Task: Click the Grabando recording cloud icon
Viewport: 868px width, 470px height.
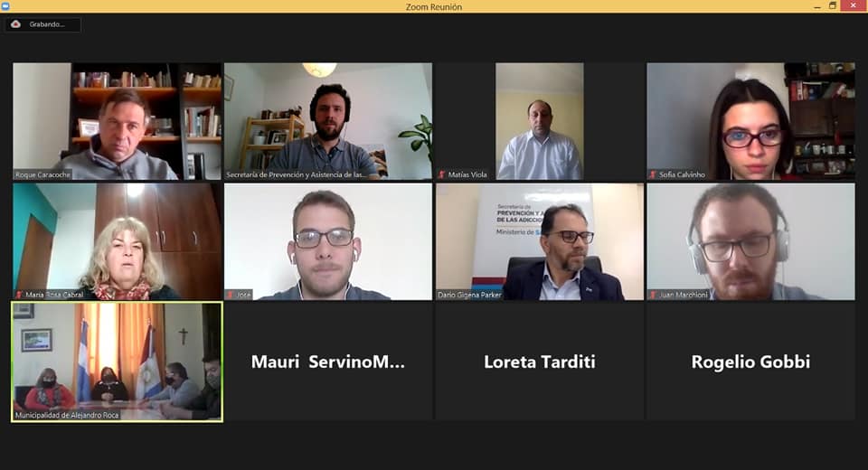Action: pos(15,24)
